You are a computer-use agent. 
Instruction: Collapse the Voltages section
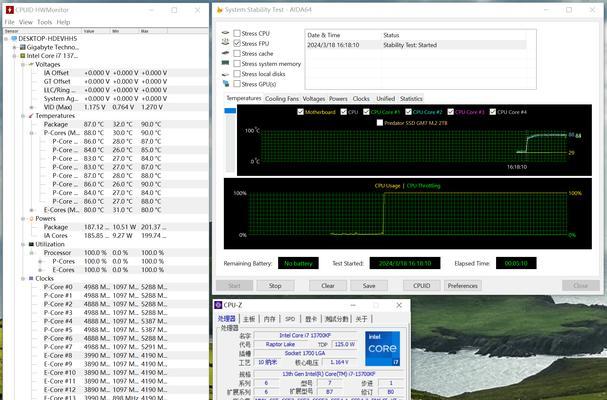click(23, 64)
